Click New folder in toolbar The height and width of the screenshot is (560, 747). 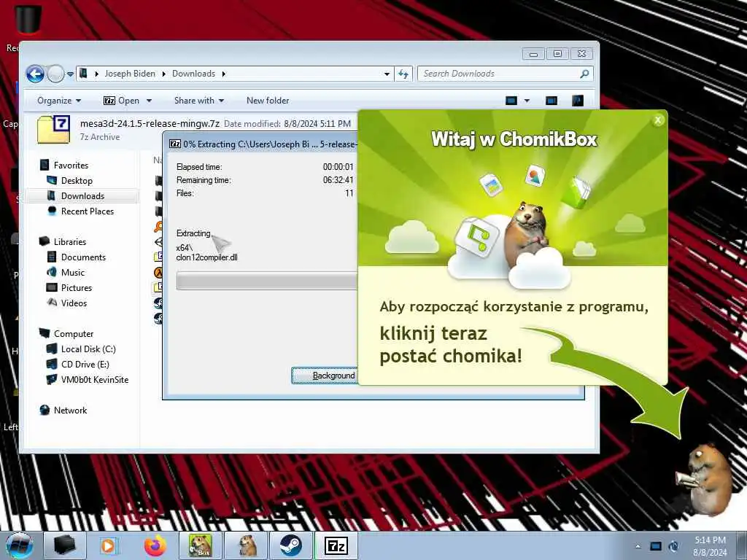(268, 101)
